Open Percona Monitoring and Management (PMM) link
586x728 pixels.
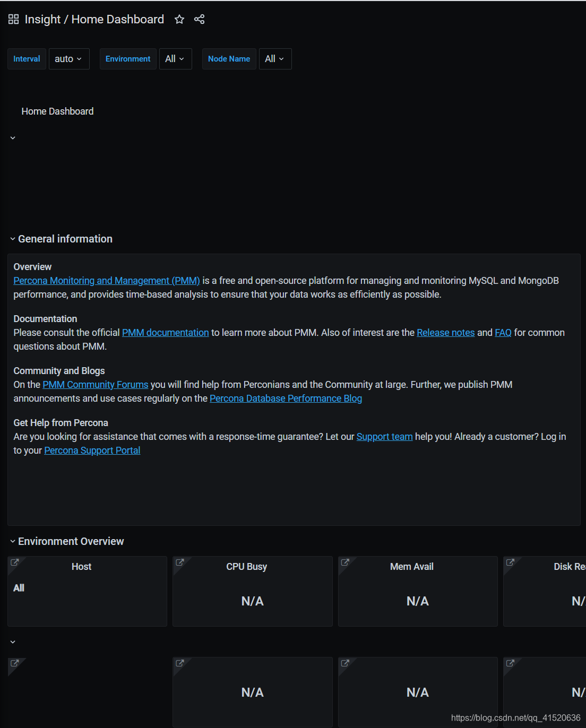tap(107, 281)
